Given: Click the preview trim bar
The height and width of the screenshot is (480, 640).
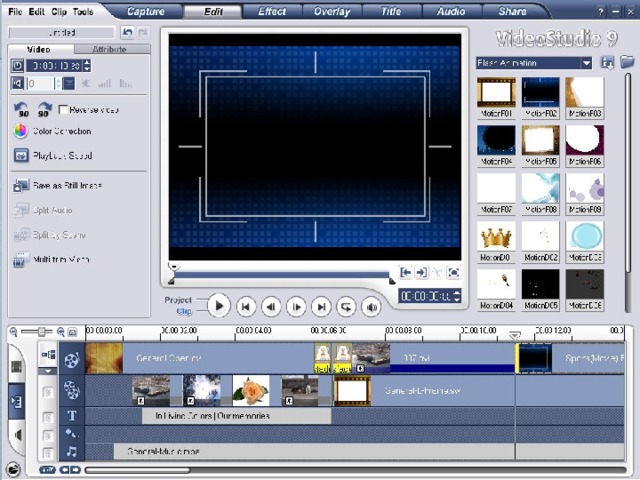Looking at the screenshot, I should pyautogui.click(x=282, y=275).
